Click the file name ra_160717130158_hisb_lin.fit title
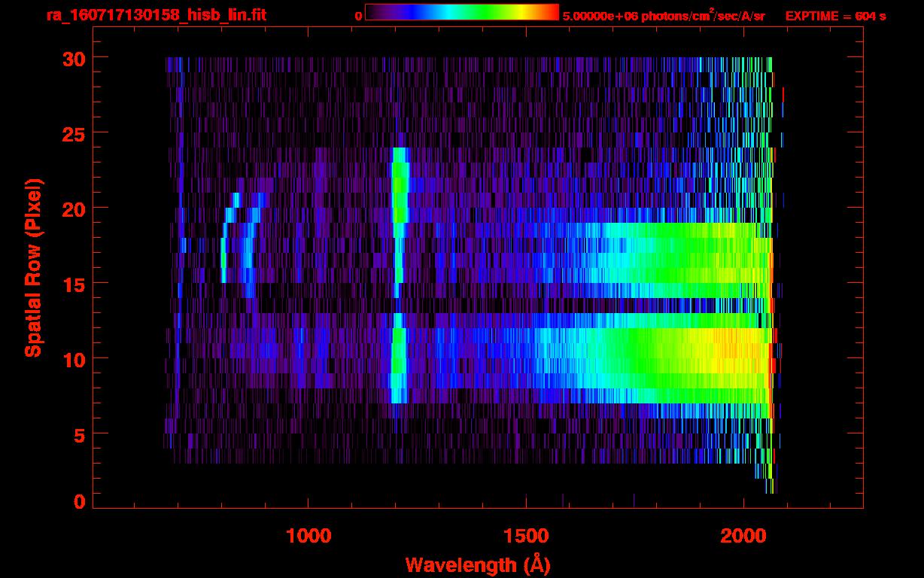 pyautogui.click(x=156, y=15)
